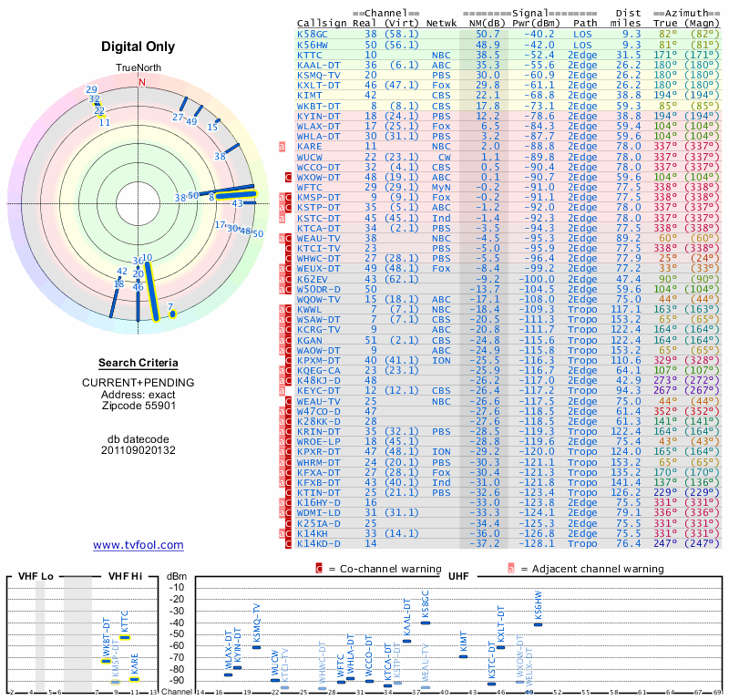Screen dimensions: 729x700
Task: Select callsign K58GC in the table
Action: click(313, 35)
